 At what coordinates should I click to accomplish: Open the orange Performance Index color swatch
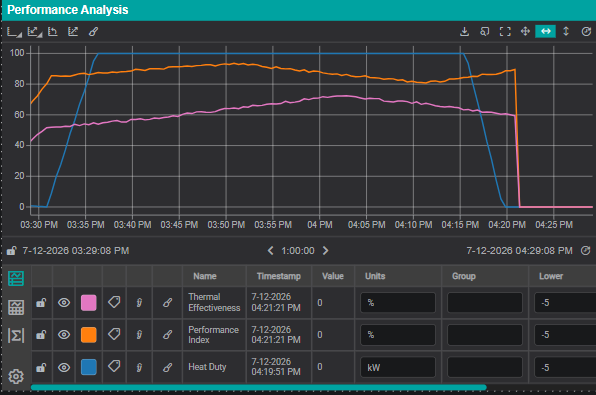89,335
